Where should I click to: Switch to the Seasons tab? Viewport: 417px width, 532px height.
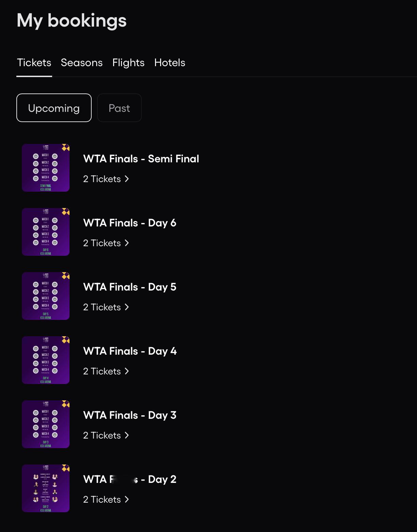point(82,63)
